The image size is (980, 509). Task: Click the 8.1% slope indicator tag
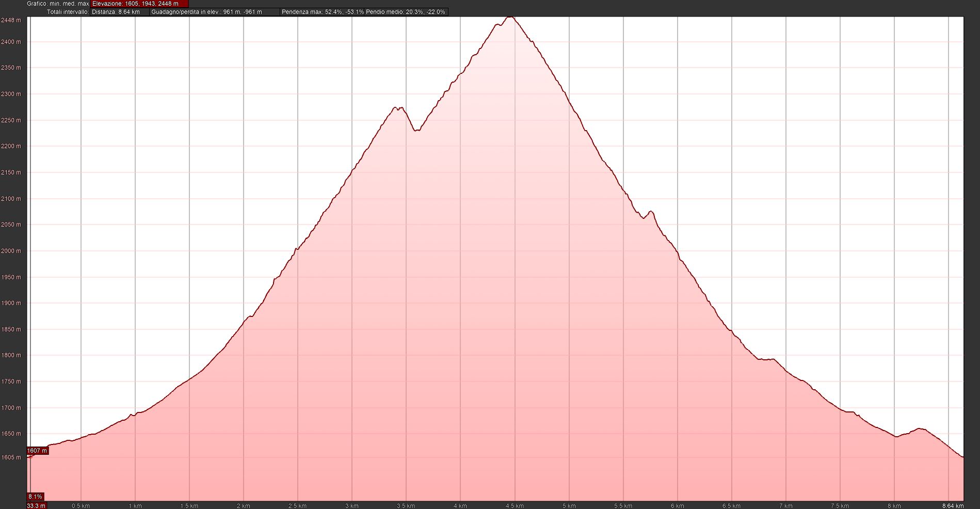[x=36, y=497]
